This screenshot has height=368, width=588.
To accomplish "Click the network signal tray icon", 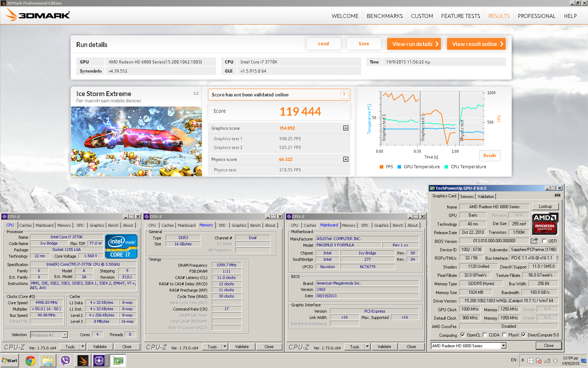I will (x=547, y=361).
